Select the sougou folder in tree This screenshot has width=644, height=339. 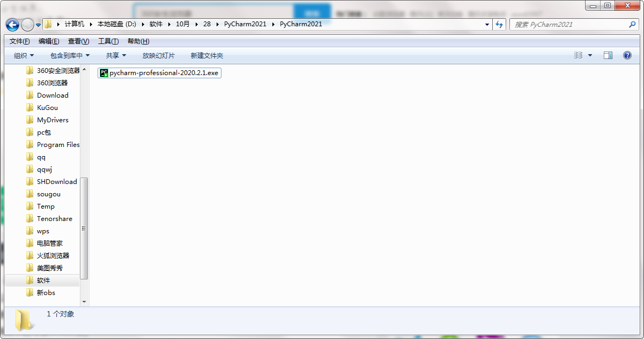[x=43, y=194]
